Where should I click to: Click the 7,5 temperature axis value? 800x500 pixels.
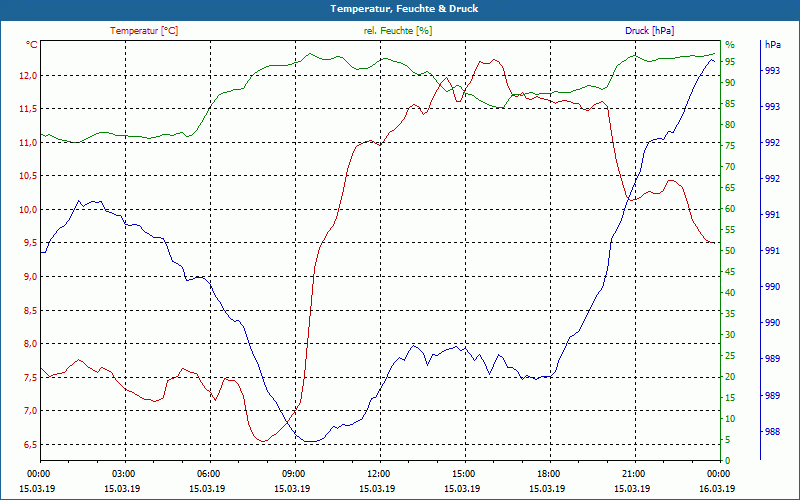click(30, 378)
